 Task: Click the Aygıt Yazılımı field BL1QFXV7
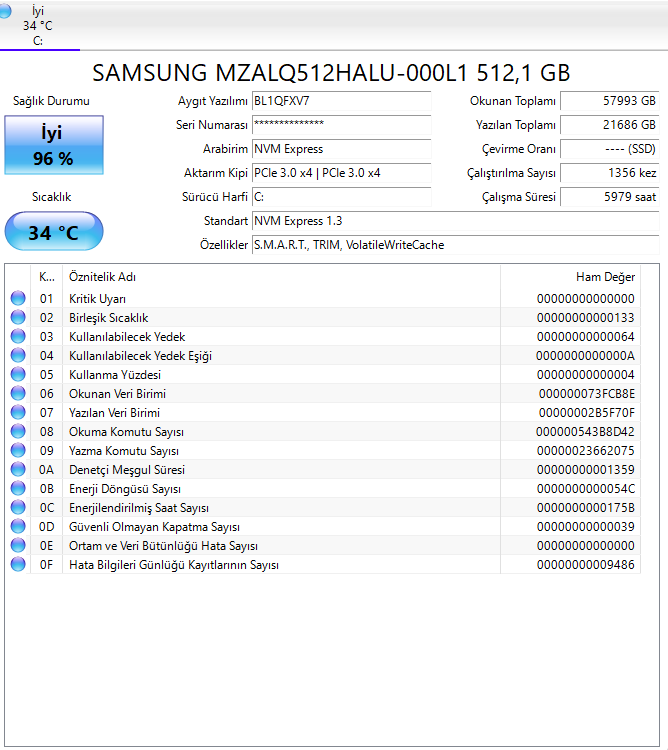(341, 101)
